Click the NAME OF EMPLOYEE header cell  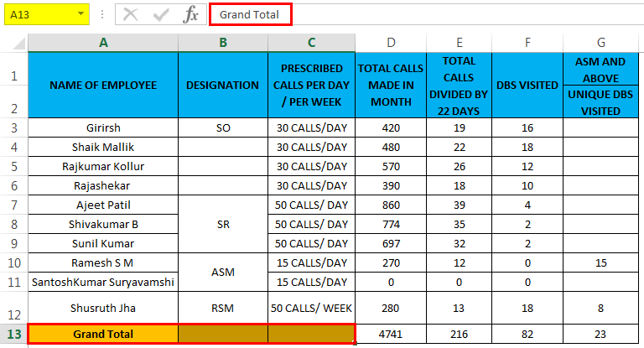103,86
